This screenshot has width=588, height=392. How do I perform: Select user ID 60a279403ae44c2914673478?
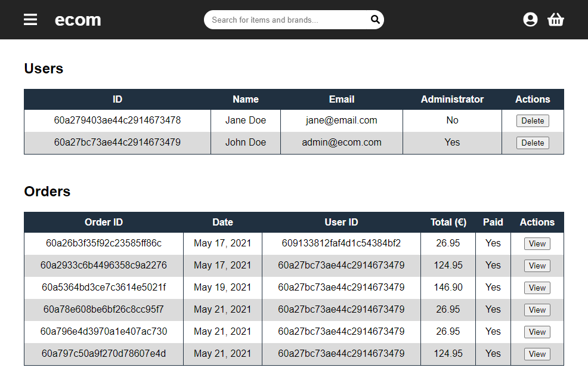click(x=117, y=121)
